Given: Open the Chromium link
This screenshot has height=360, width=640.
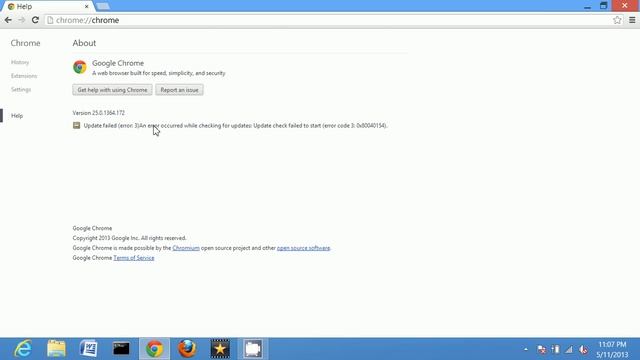Looking at the screenshot, I should pyautogui.click(x=186, y=248).
